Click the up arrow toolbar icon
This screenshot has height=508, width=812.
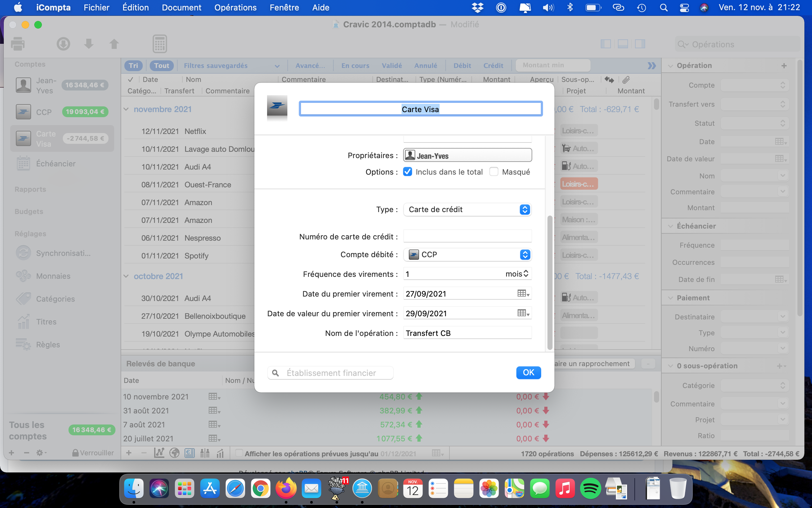click(x=114, y=44)
